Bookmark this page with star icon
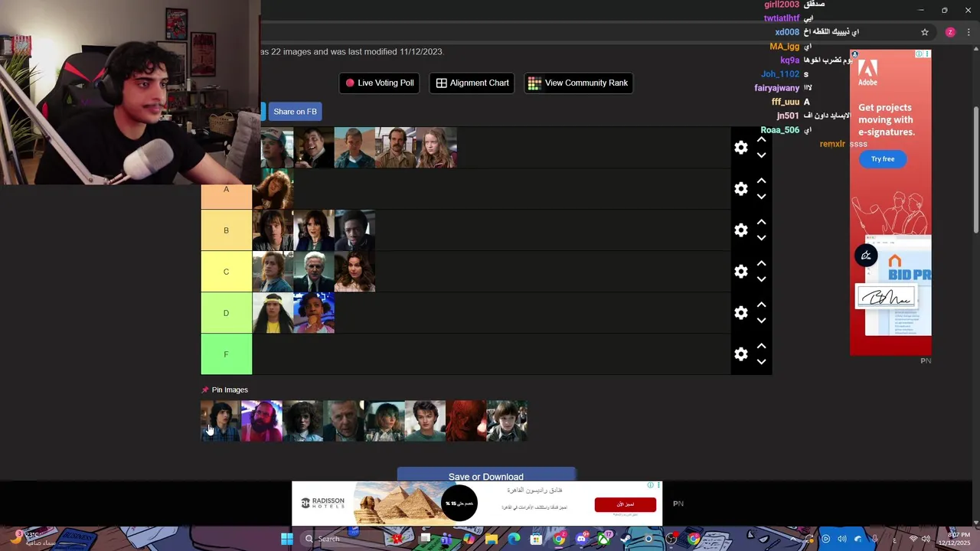The image size is (980, 551). 925,32
